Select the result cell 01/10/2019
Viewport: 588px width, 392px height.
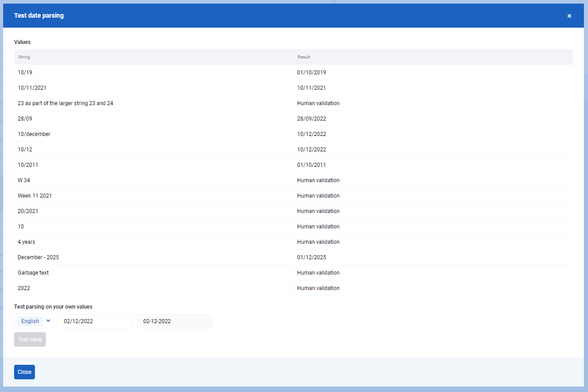(312, 73)
